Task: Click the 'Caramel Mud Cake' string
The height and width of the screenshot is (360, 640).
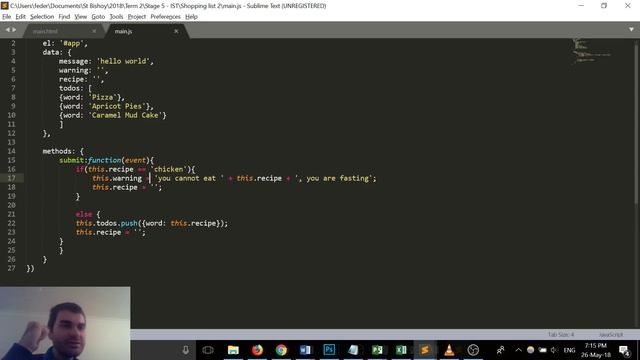Action: [x=125, y=115]
